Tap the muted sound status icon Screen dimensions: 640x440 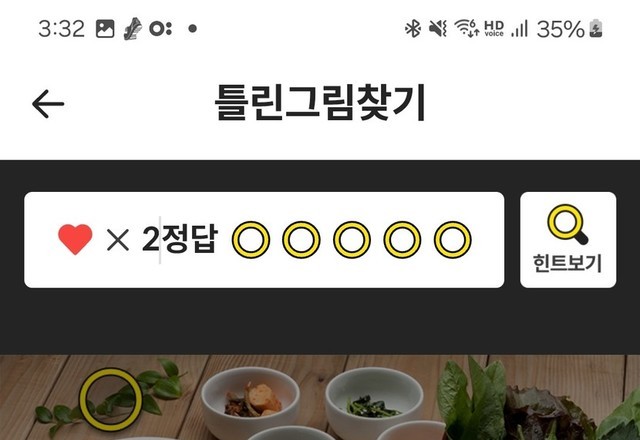[438, 29]
